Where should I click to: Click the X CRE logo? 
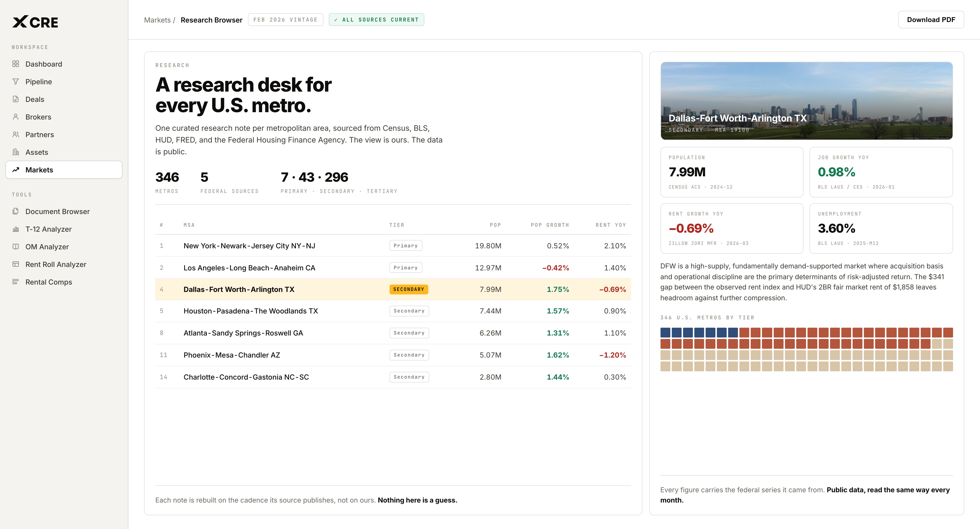pyautogui.click(x=35, y=22)
